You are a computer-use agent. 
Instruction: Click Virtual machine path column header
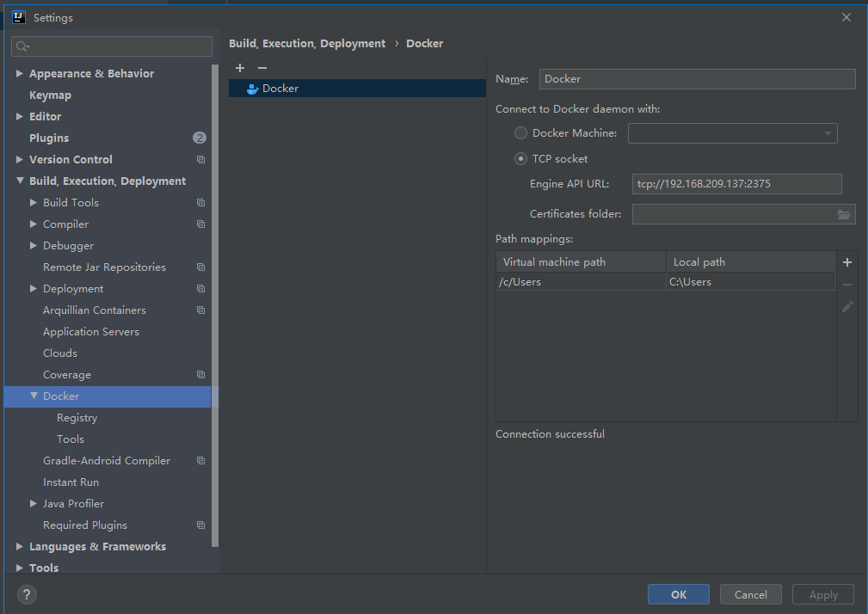click(581, 261)
